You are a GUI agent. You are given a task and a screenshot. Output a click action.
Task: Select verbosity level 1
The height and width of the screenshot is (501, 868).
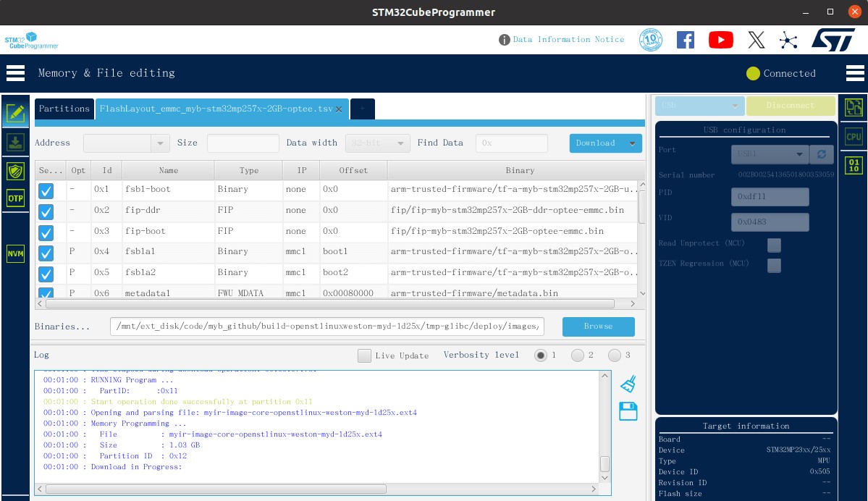tap(541, 355)
